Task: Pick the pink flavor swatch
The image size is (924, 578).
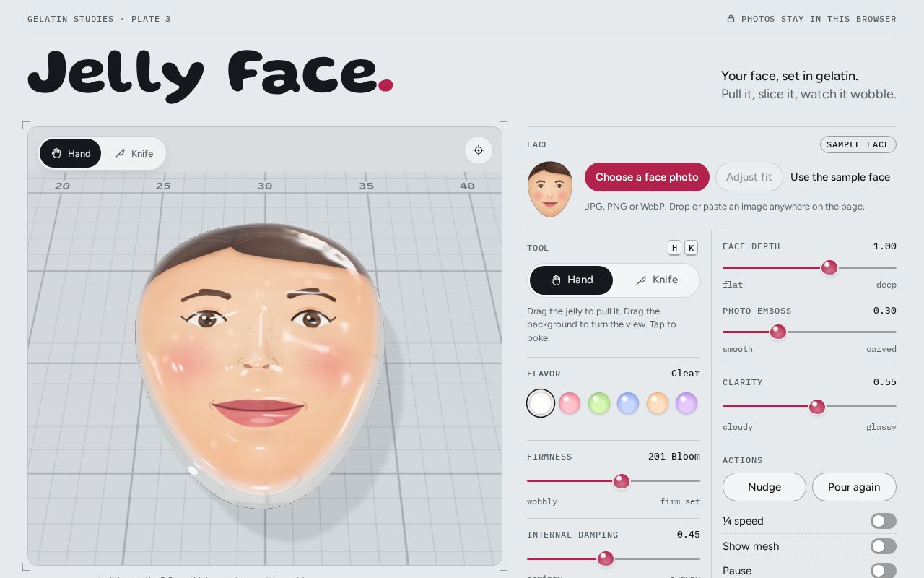Action: (570, 403)
